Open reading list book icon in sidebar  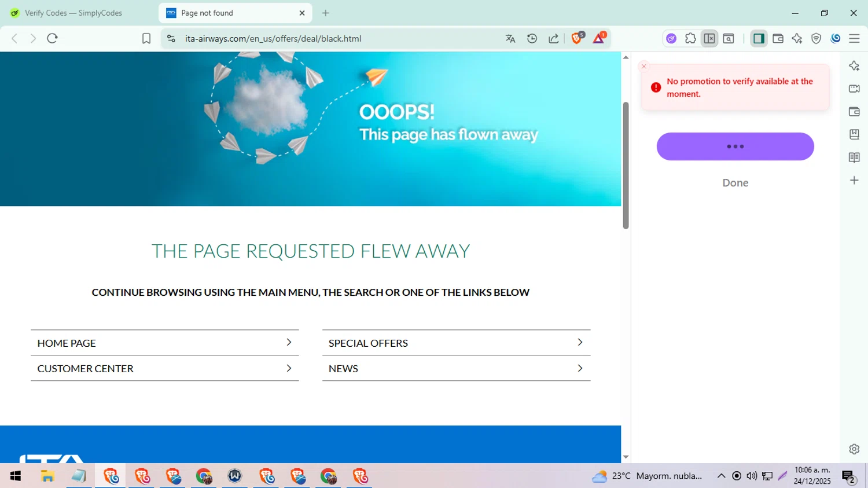click(854, 157)
